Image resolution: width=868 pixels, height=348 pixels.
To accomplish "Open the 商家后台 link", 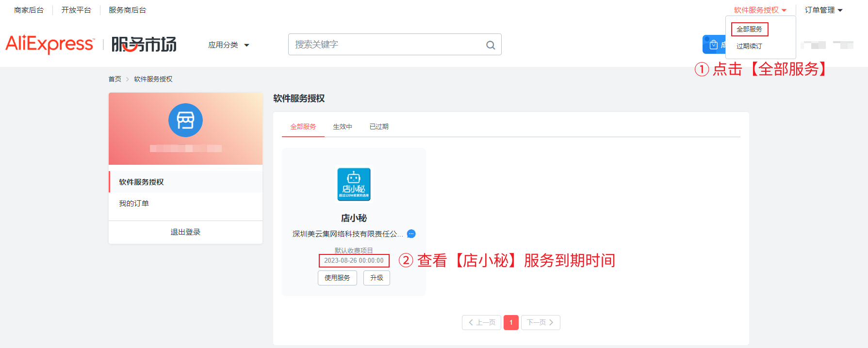I will pyautogui.click(x=29, y=10).
